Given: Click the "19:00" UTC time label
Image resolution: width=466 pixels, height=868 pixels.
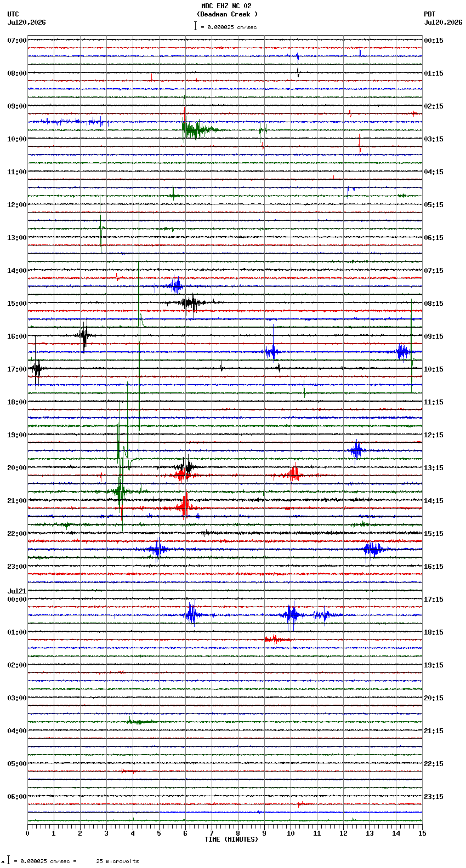Looking at the screenshot, I should click(17, 435).
